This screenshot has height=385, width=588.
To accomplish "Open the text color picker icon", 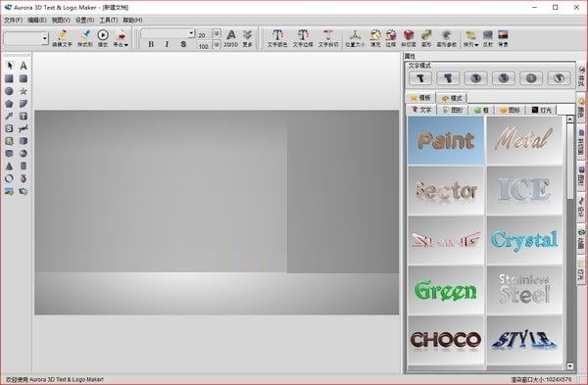I will [x=277, y=38].
